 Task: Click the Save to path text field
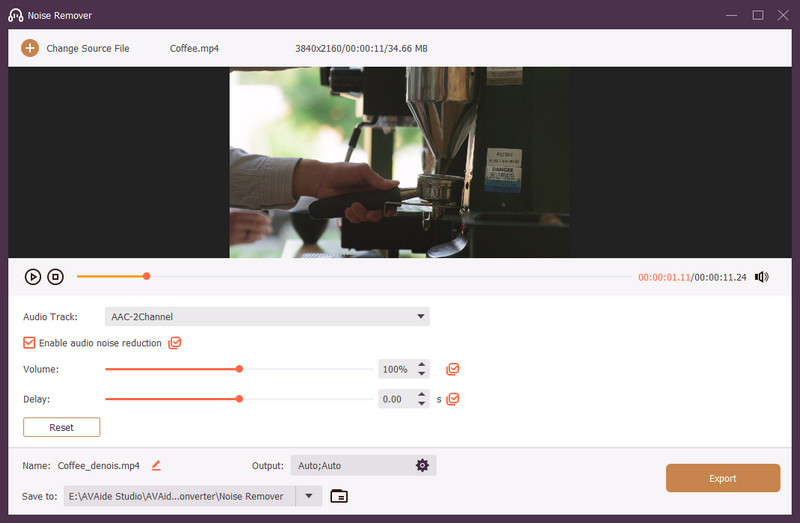click(180, 496)
